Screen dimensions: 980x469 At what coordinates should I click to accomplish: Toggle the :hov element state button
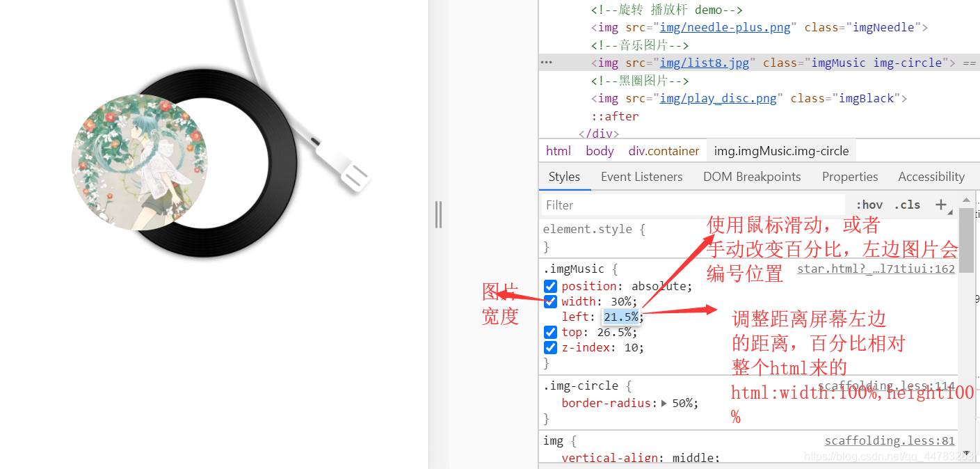tap(869, 205)
